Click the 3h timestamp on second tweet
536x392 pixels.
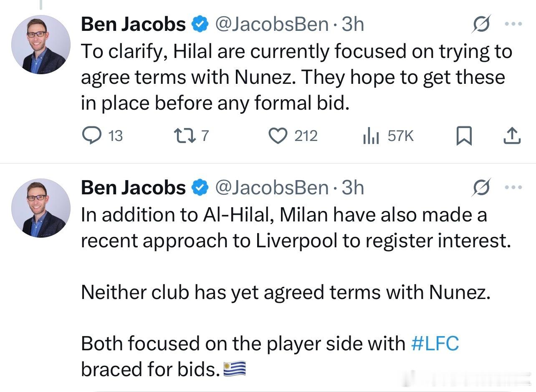point(353,188)
